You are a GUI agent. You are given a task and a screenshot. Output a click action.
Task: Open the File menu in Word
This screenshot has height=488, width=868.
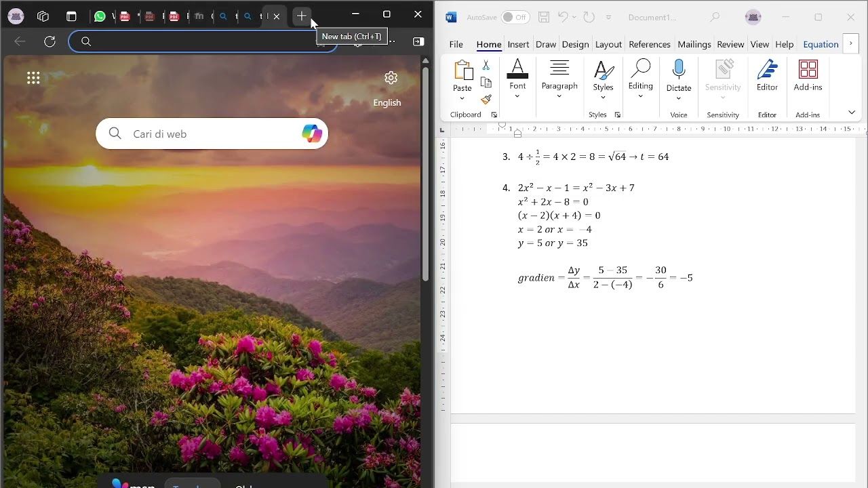(456, 44)
